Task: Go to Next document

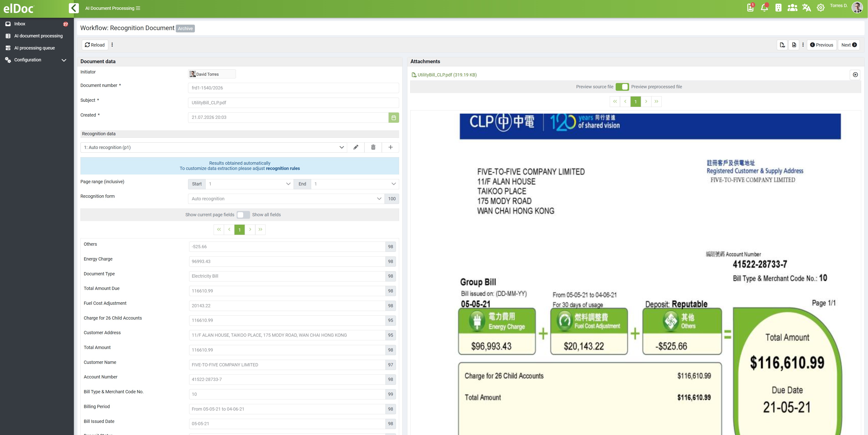Action: [849, 45]
